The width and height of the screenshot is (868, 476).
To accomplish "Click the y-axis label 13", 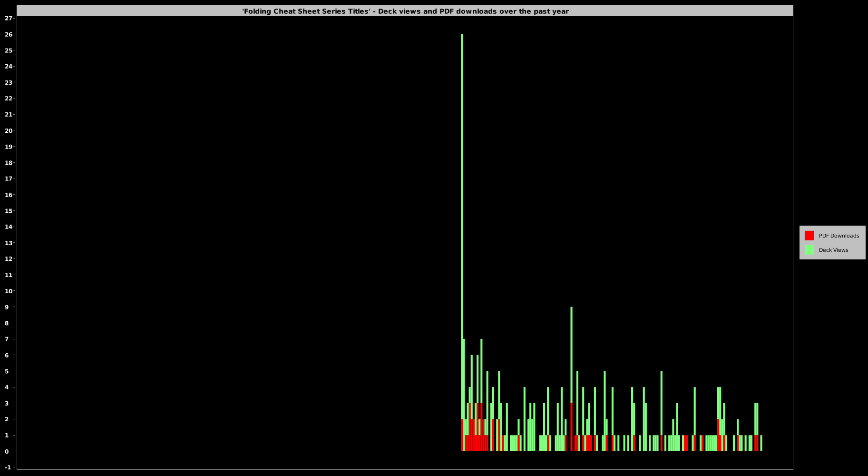I will (9, 243).
